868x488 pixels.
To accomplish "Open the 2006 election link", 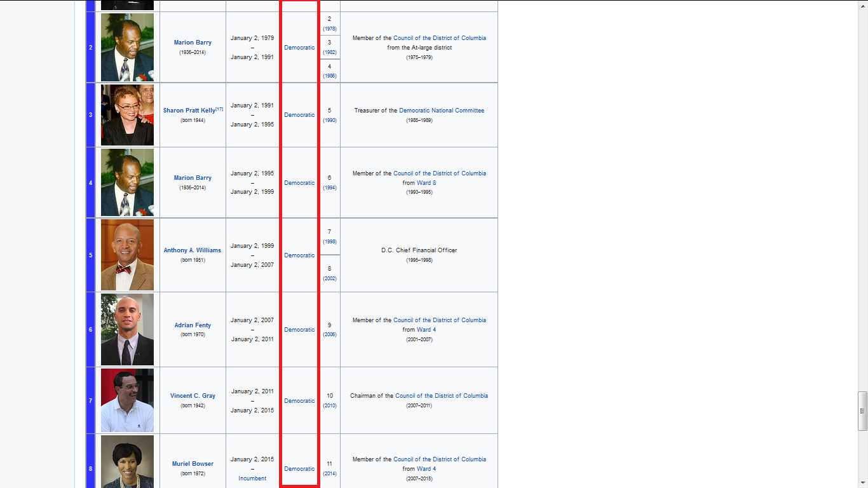I will (330, 335).
